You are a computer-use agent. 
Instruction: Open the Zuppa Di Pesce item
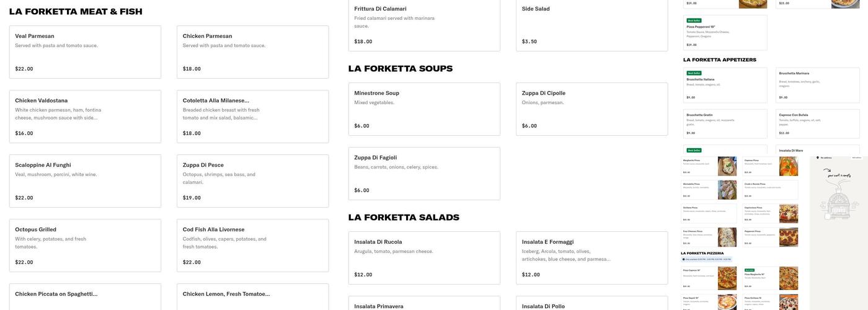(252, 181)
